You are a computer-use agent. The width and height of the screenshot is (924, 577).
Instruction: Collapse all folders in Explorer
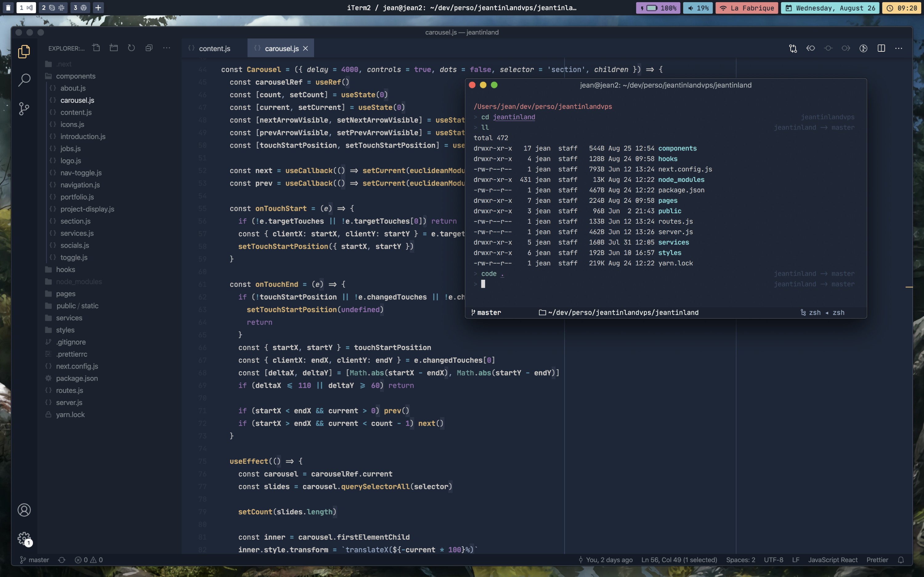(x=149, y=48)
